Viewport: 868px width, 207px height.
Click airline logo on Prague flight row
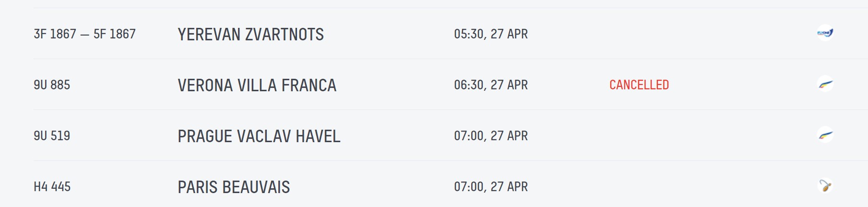point(825,135)
